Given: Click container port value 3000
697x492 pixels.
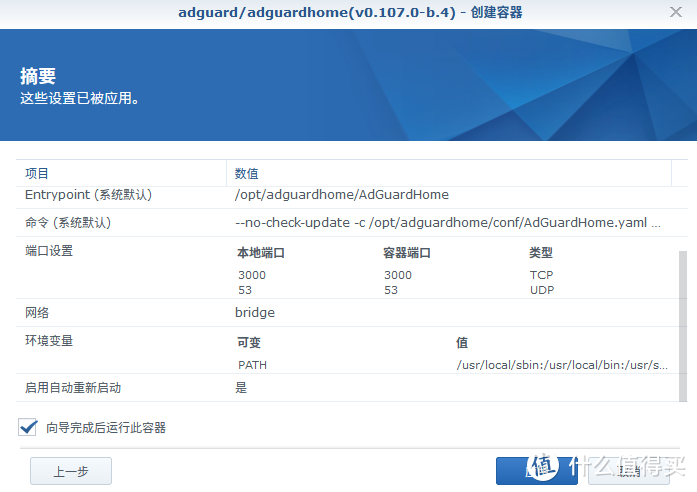Looking at the screenshot, I should coord(398,275).
